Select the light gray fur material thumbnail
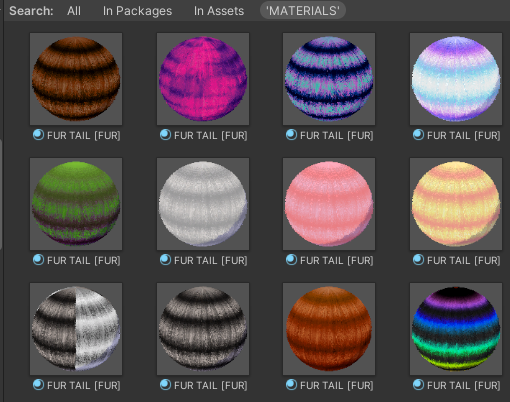The width and height of the screenshot is (510, 402). (203, 204)
